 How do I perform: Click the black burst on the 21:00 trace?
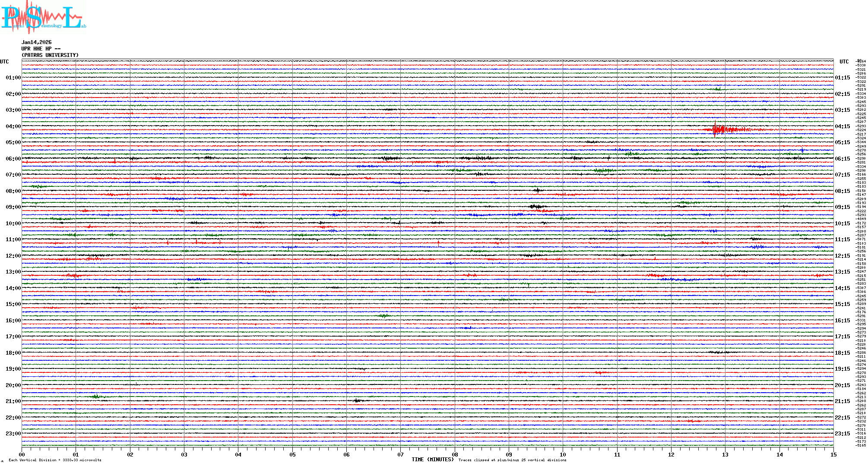pos(357,400)
